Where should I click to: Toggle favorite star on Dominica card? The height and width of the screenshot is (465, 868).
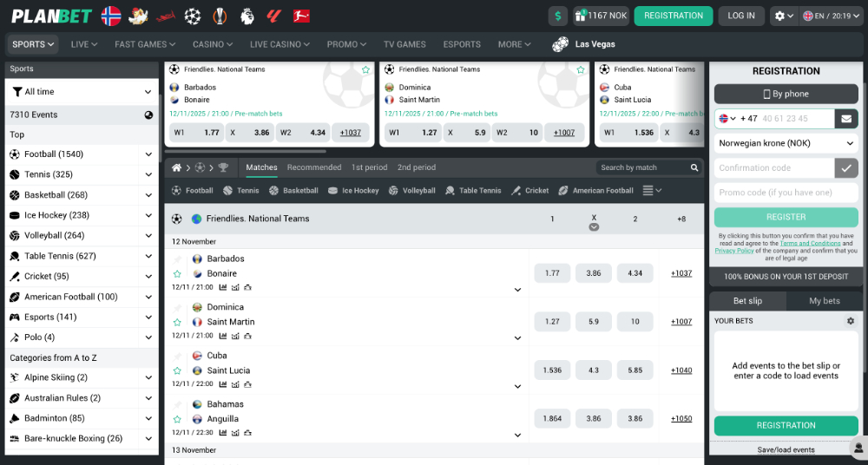click(581, 69)
